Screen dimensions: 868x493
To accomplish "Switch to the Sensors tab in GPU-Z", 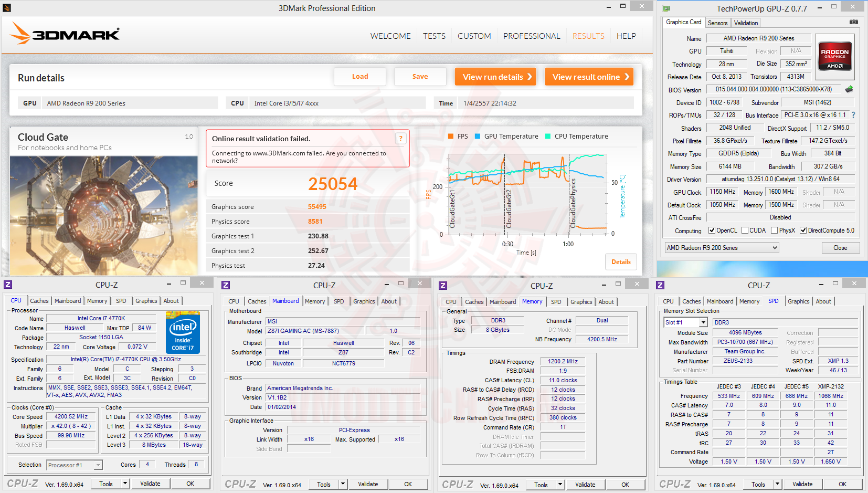I will [x=717, y=23].
